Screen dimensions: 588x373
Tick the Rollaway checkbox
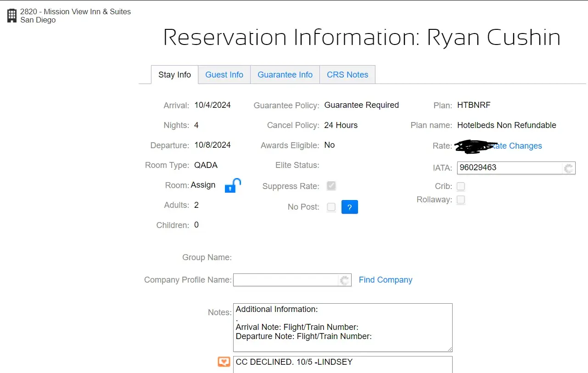pyautogui.click(x=461, y=200)
